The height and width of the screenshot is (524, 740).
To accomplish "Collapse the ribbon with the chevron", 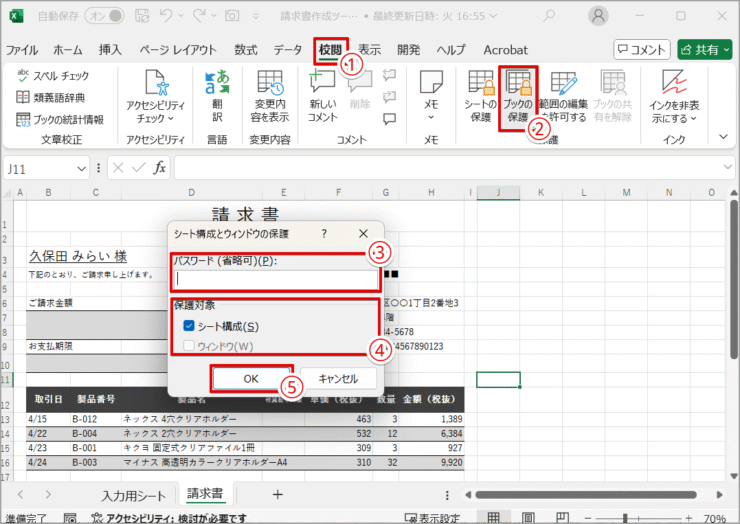I will tap(723, 137).
